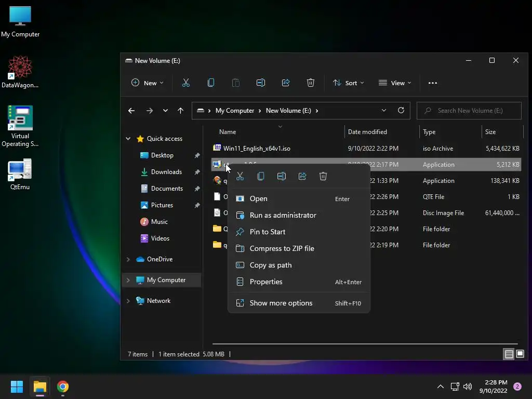Go up one folder level arrow

[x=180, y=111]
